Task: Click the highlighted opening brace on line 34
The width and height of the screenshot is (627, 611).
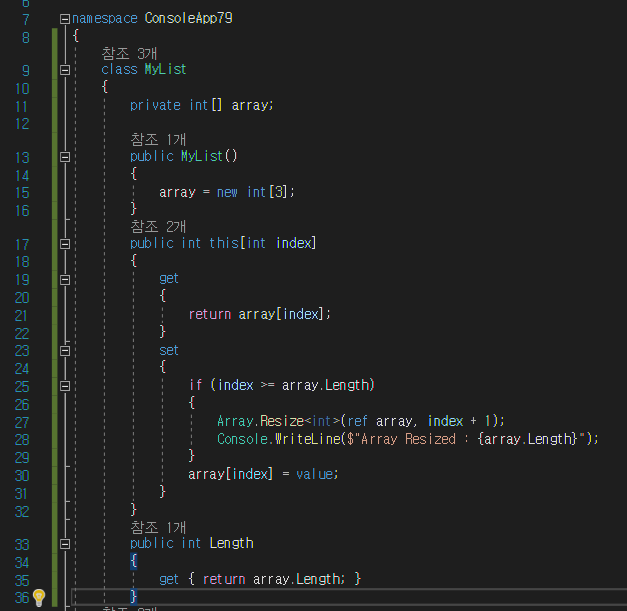Action: point(134,561)
